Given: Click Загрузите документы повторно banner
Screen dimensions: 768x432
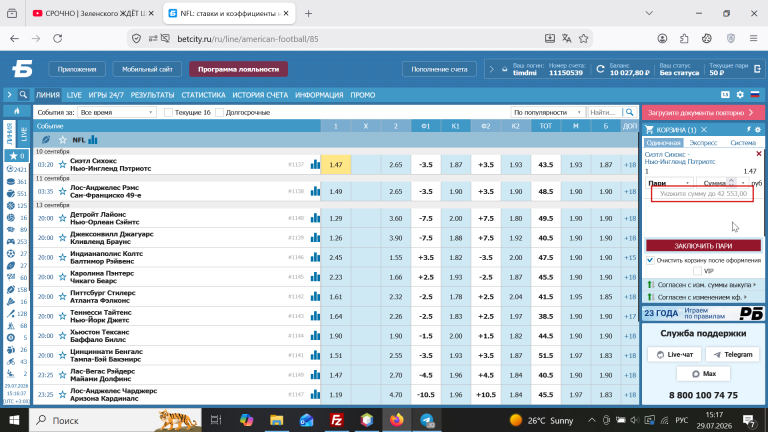Looking at the screenshot, I should pos(703,113).
